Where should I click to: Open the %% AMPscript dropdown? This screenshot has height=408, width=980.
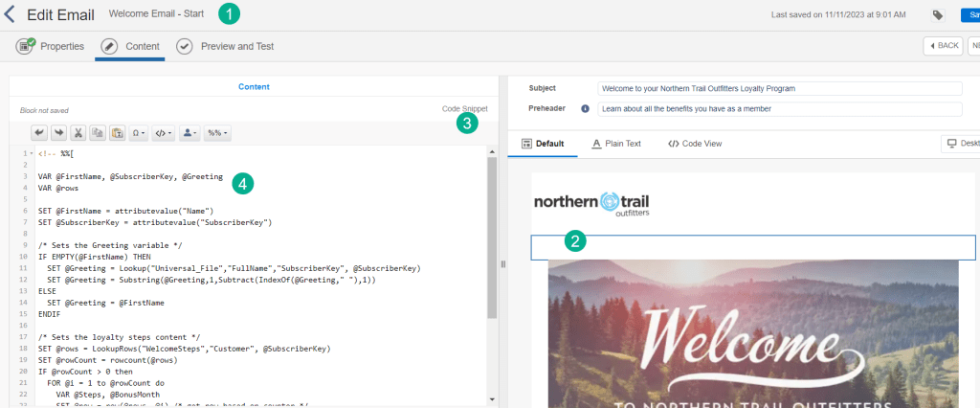[x=216, y=133]
